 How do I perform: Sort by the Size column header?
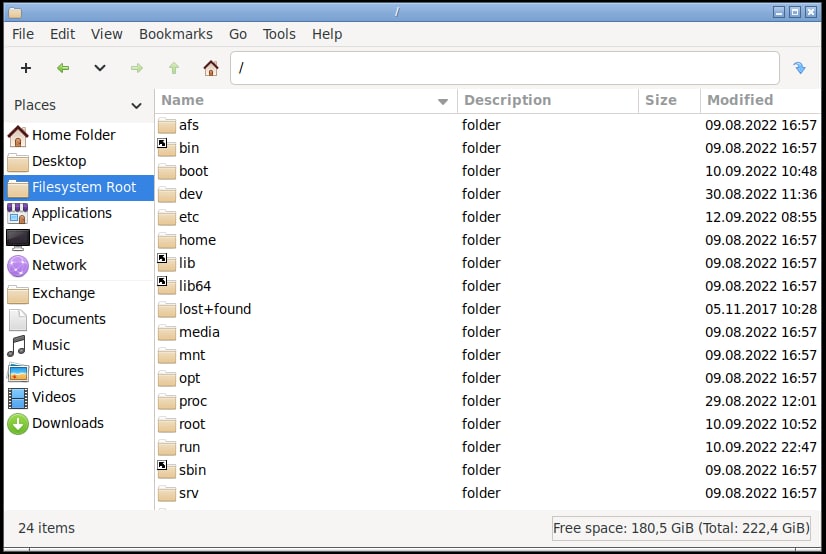click(x=669, y=100)
